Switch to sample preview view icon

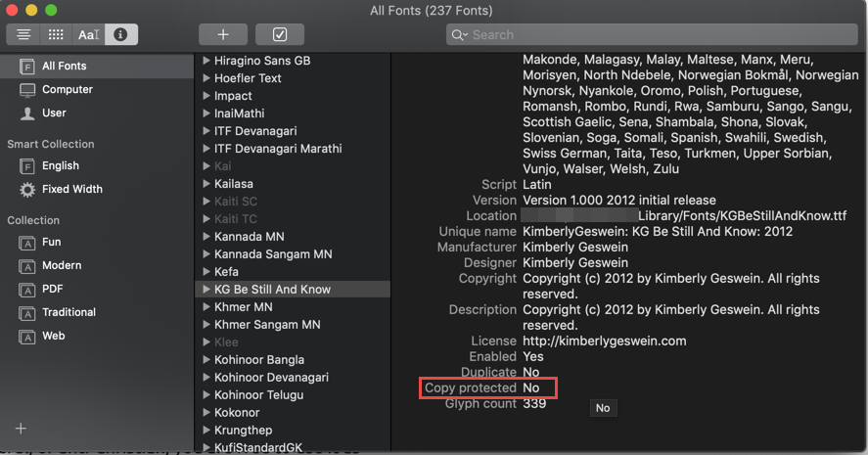[x=23, y=34]
